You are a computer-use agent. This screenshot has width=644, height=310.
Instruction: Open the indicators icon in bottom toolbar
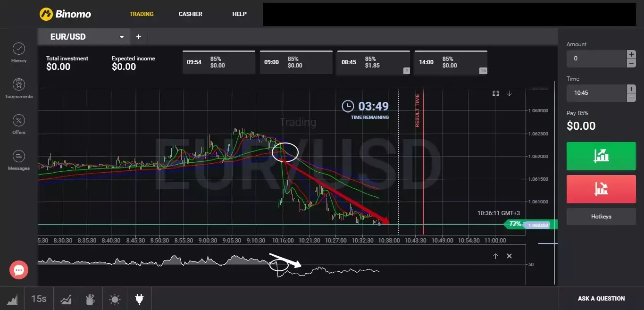pyautogui.click(x=66, y=299)
